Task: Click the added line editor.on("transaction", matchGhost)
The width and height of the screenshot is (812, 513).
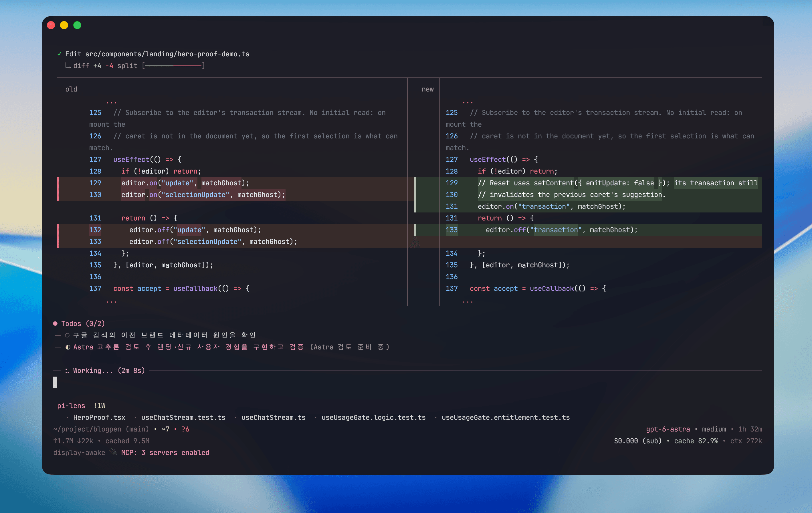Action: click(x=552, y=207)
